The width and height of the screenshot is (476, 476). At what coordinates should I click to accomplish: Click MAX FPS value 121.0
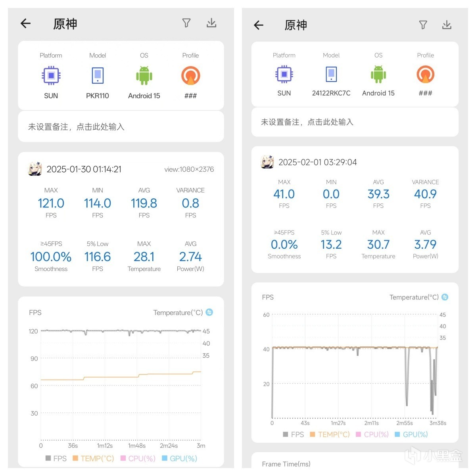click(x=51, y=203)
